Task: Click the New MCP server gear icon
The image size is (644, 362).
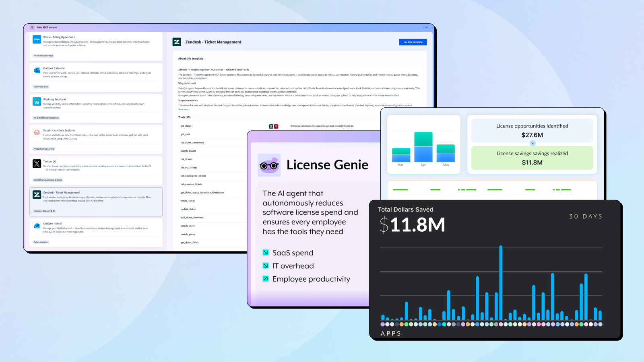Action: (32, 27)
